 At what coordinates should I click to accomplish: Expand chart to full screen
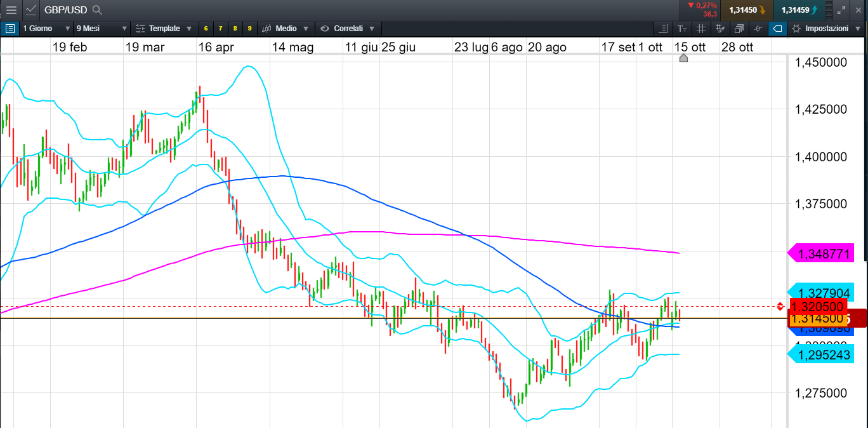(x=842, y=10)
